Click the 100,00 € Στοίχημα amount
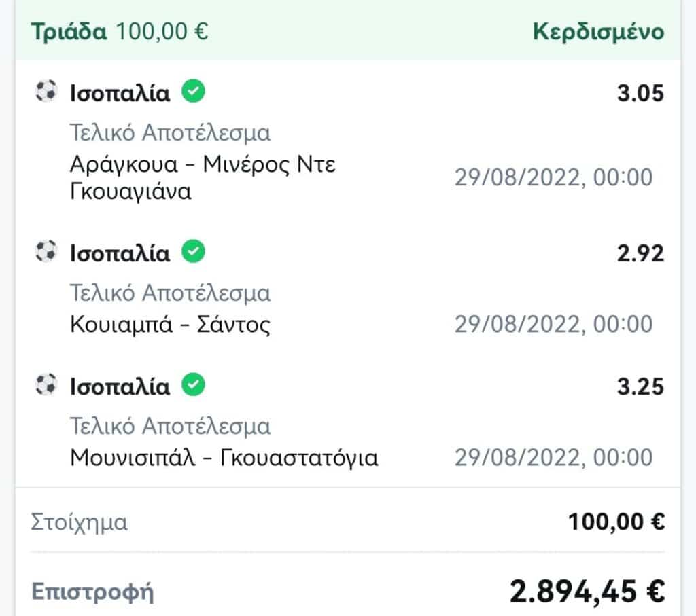Screen dimensions: 696x616 pos(616,522)
